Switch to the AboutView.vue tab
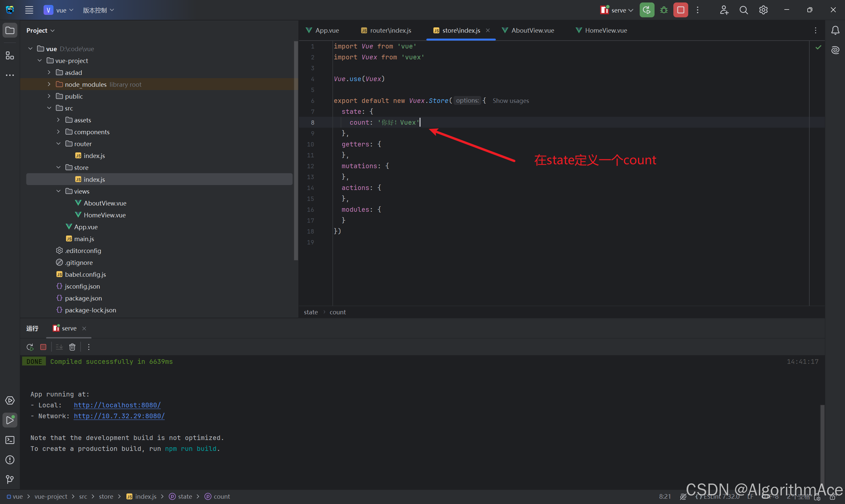 [x=532, y=30]
